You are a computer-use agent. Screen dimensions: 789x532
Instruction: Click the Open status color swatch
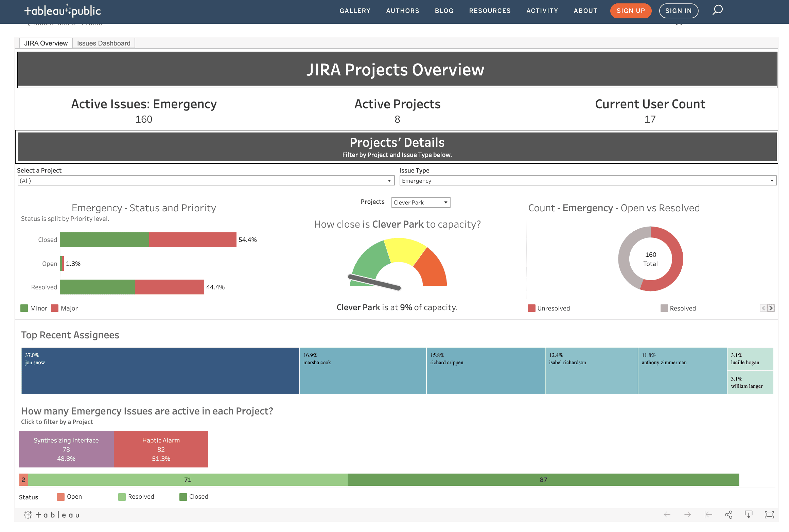(60, 496)
